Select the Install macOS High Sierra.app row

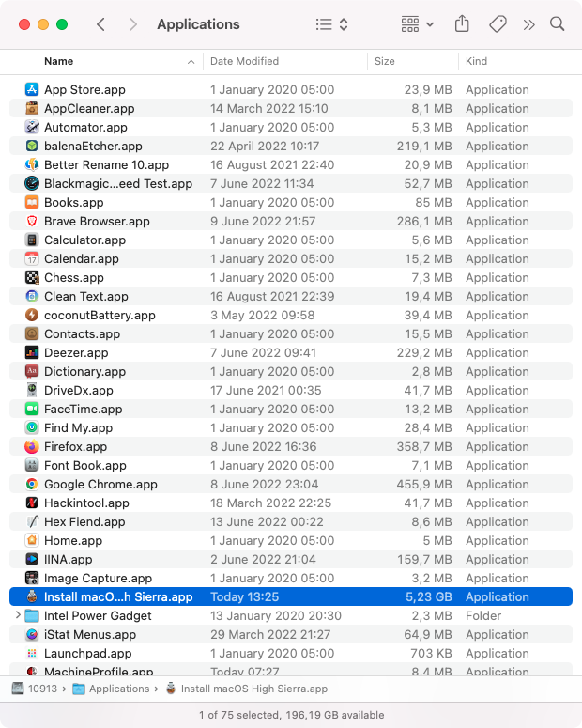click(291, 596)
